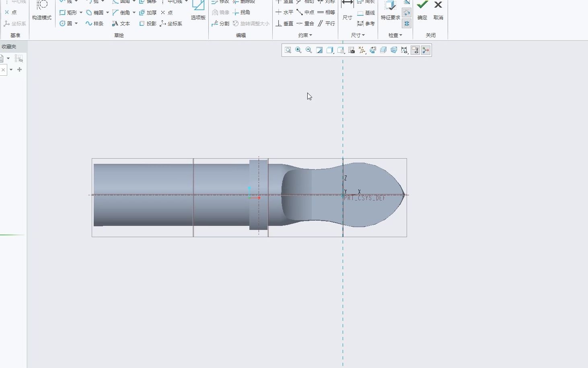This screenshot has height=368, width=588.
Task: Open datum display filters dropdown
Action: click(x=362, y=50)
